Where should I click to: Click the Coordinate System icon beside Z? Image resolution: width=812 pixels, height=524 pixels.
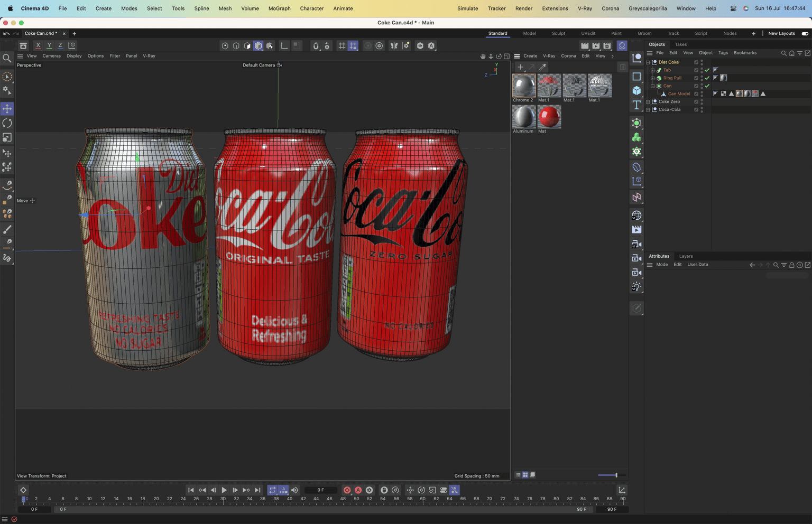pos(72,45)
